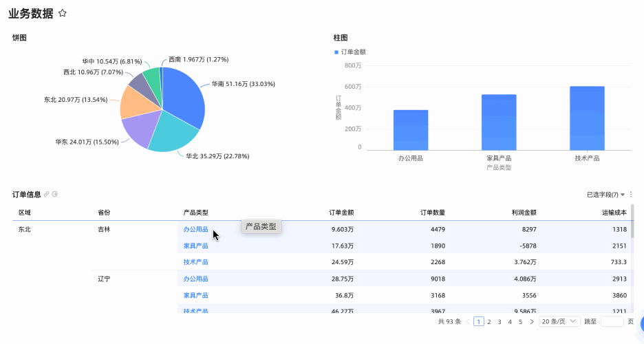This screenshot has width=644, height=344.
Task: Click the 9018 order quantity cell
Action: (438, 279)
